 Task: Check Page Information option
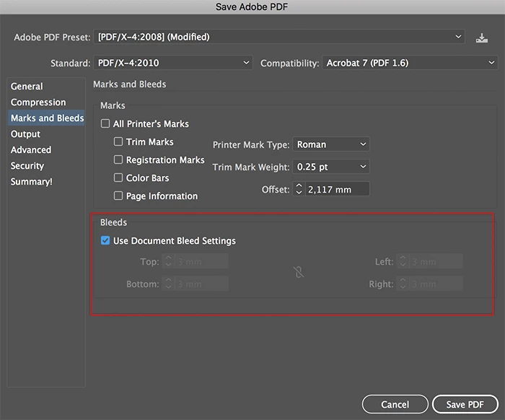click(x=118, y=196)
